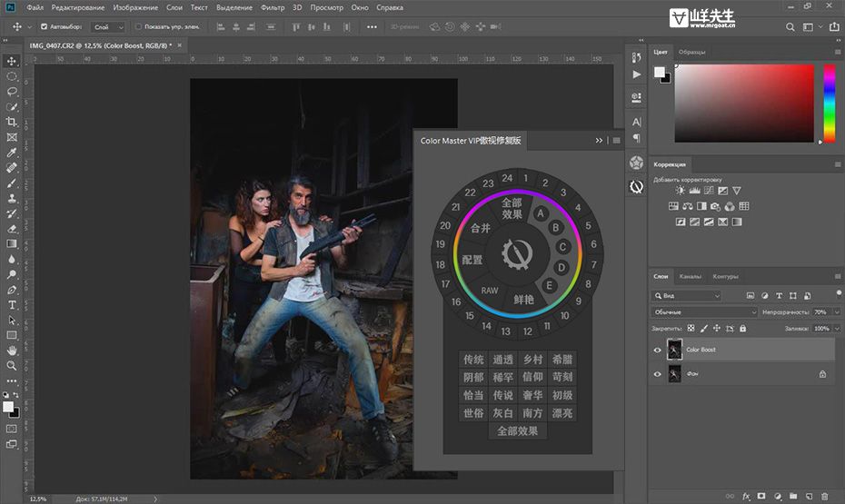The height and width of the screenshot is (504, 845).
Task: Expand the fill 100% dropdown arrow
Action: tap(837, 328)
